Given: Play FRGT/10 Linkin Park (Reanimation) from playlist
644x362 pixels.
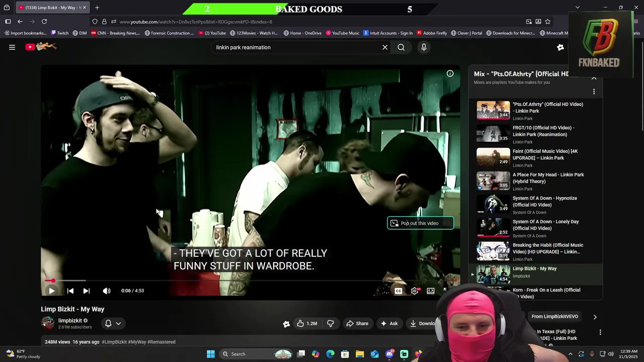Looking at the screenshot, I should [536, 134].
